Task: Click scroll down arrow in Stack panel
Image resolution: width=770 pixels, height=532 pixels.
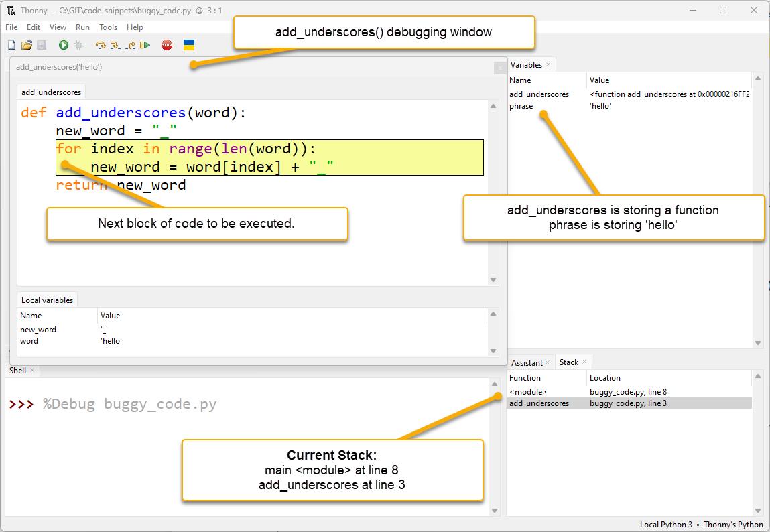Action: (758, 511)
